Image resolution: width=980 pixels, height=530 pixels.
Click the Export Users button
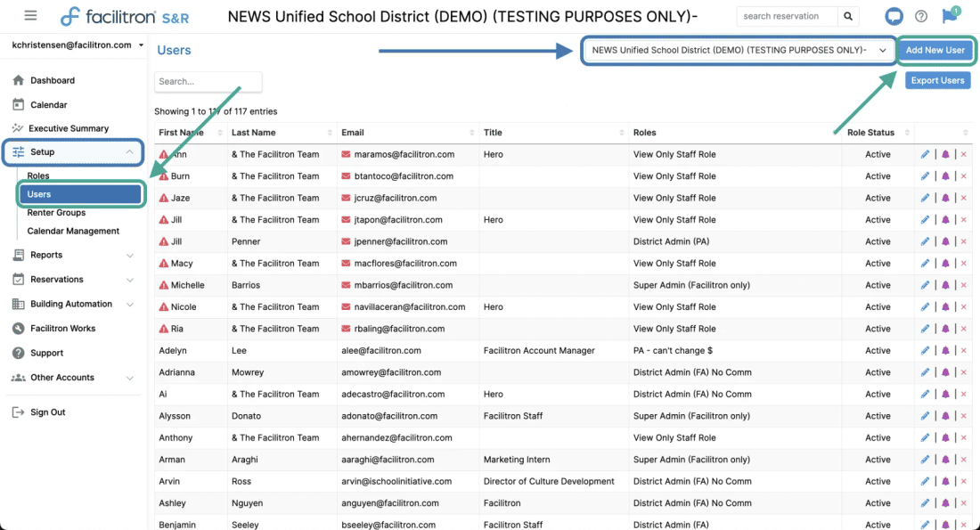coord(937,80)
